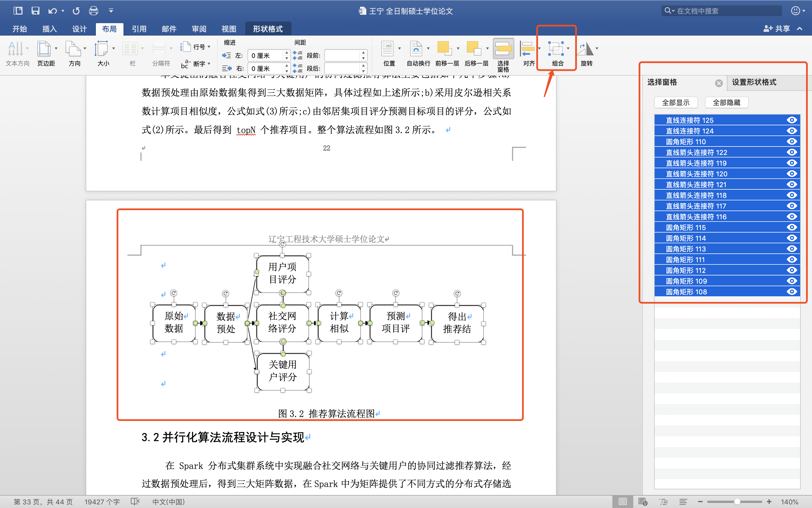
Task: Switch to the 形状格式 tab
Action: (x=268, y=29)
